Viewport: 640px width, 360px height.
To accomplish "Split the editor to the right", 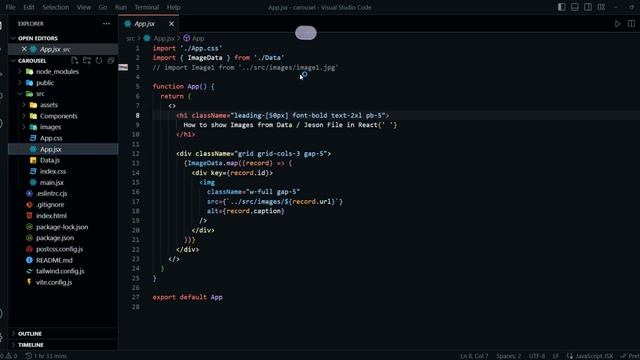I will click(631, 24).
